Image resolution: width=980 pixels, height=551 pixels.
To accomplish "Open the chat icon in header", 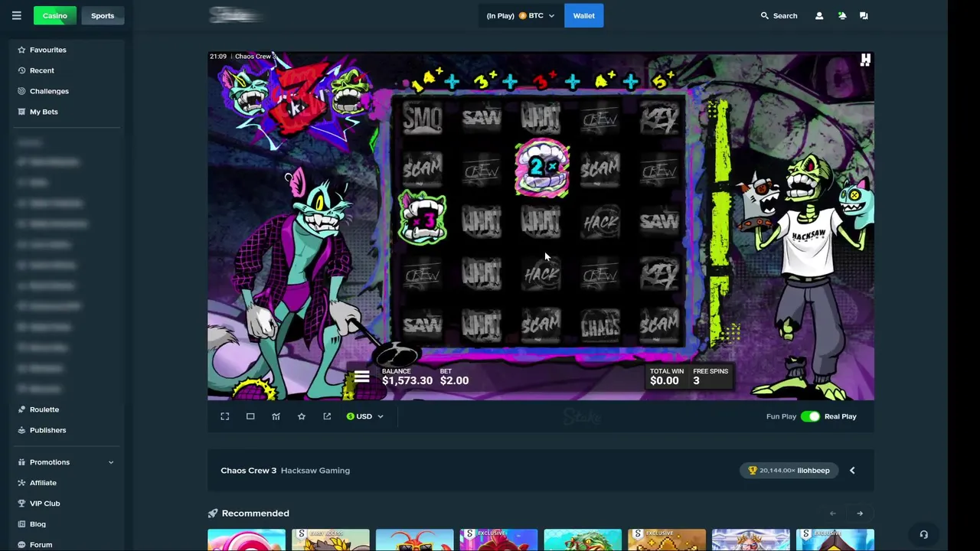I will (x=864, y=15).
